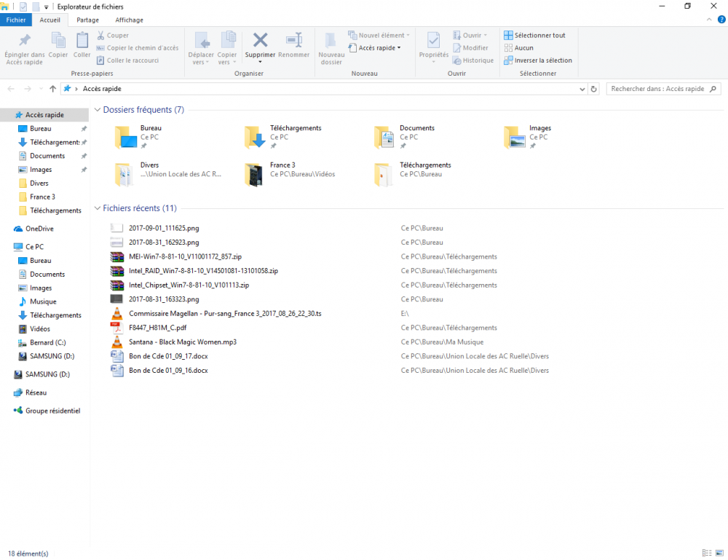Open the Divers frequent folder
This screenshot has height=560, width=728.
point(168,174)
